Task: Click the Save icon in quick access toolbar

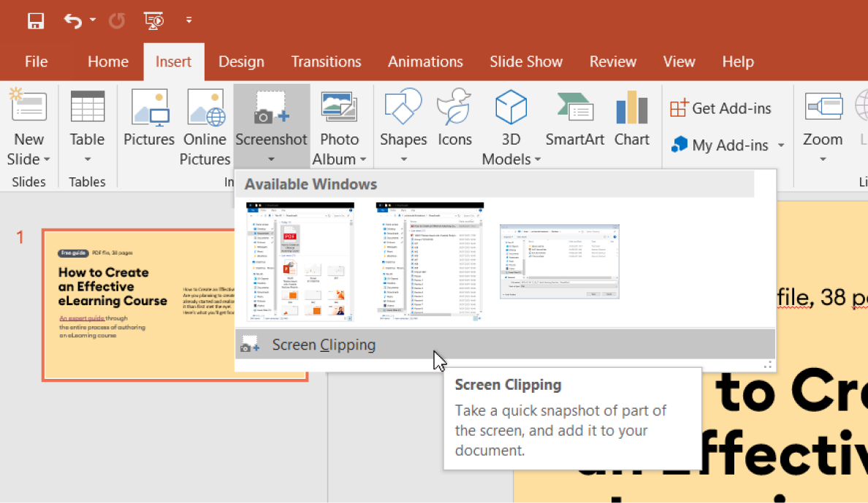Action: (35, 21)
